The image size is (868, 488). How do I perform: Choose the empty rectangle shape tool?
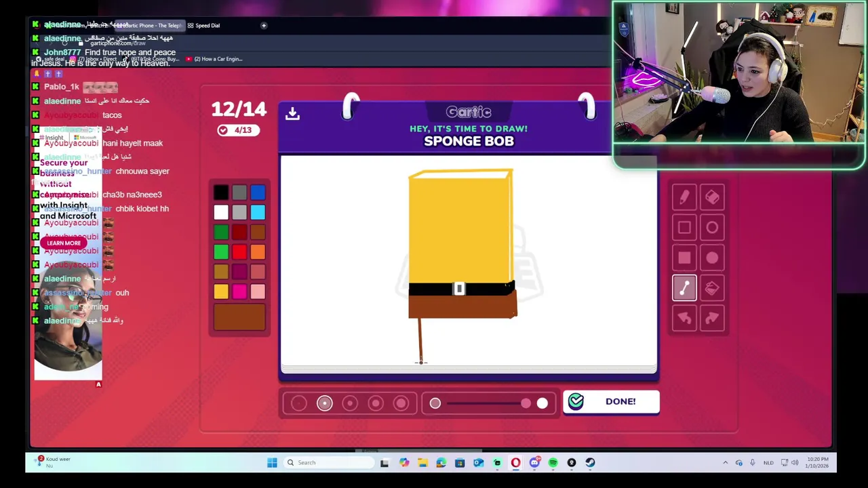point(684,228)
